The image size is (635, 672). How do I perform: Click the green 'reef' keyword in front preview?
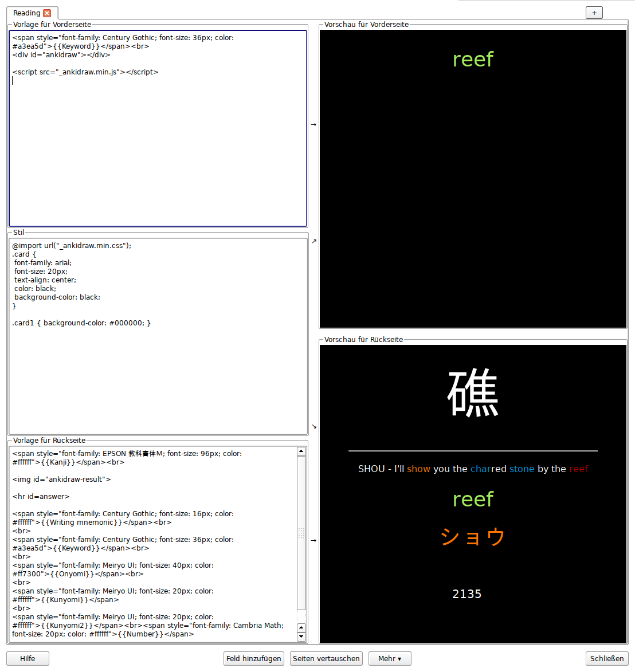coord(473,59)
